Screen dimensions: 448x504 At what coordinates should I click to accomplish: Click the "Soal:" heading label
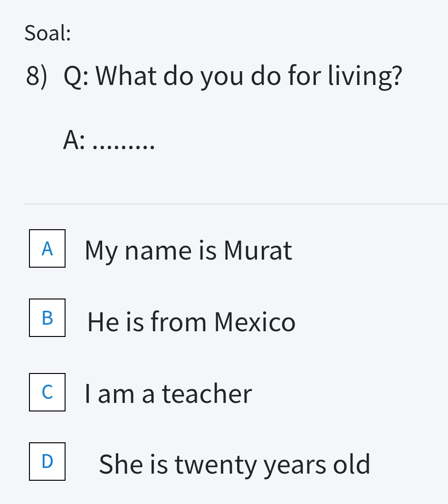(48, 33)
